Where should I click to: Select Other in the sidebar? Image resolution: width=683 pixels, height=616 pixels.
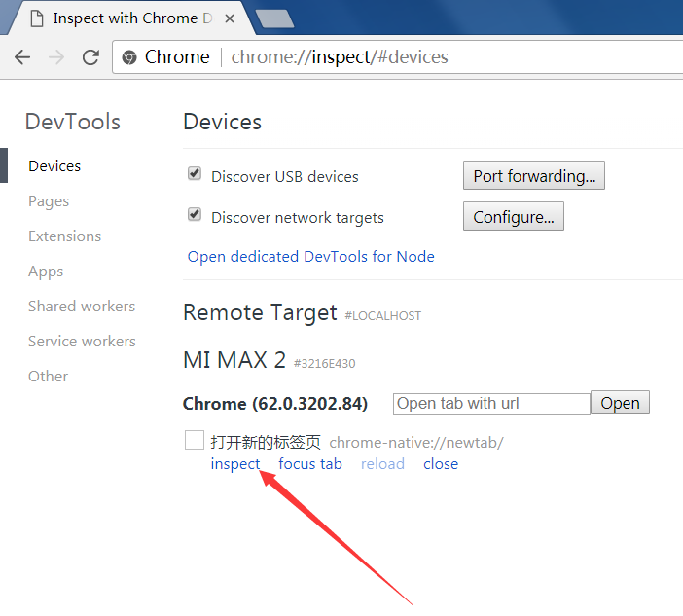tap(48, 376)
